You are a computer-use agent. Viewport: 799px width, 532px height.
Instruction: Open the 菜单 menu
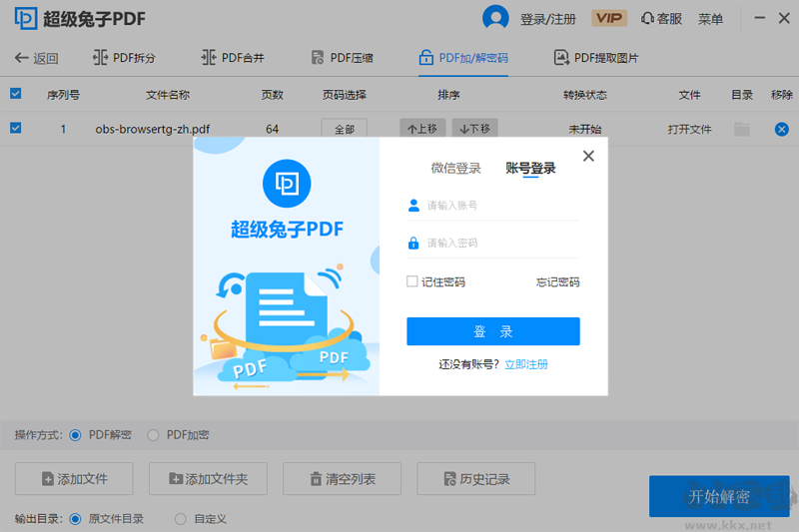(710, 19)
